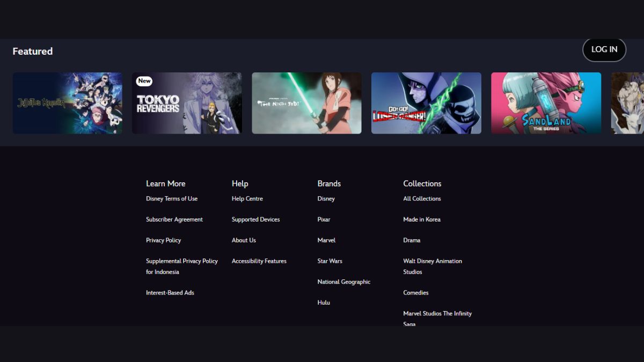Open the Jujutsu Kaisen featured thumbnail
Viewport: 644px width, 362px height.
[x=68, y=103]
